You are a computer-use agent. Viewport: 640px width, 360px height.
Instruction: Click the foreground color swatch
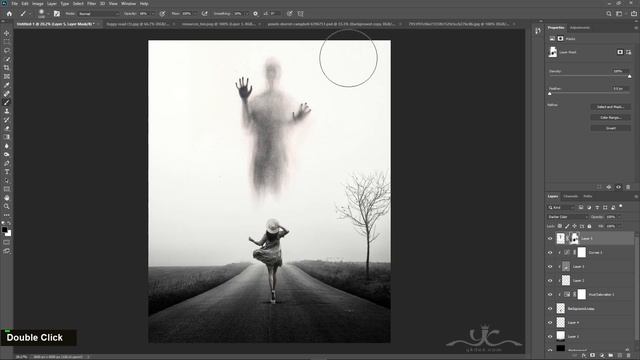(x=4, y=230)
